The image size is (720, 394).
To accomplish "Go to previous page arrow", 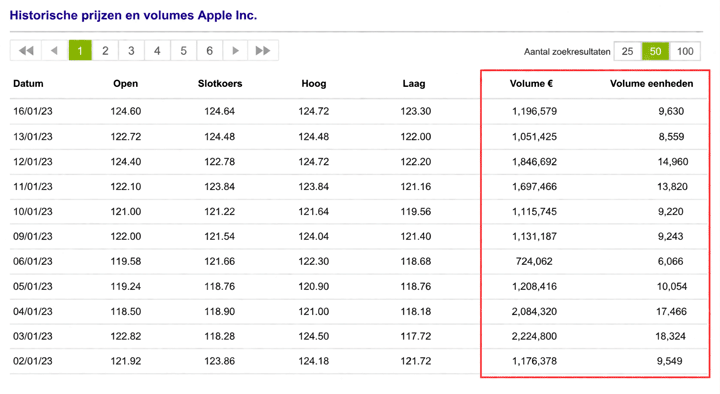I will click(x=54, y=51).
